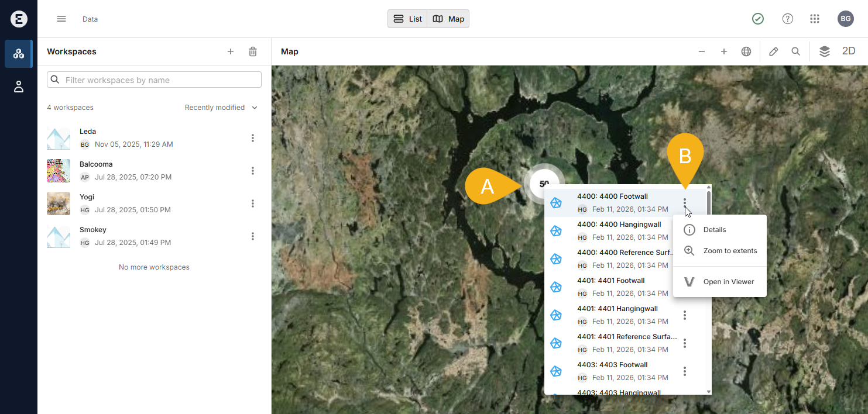Select Details in the context menu
This screenshot has height=414, width=868.
click(x=714, y=230)
